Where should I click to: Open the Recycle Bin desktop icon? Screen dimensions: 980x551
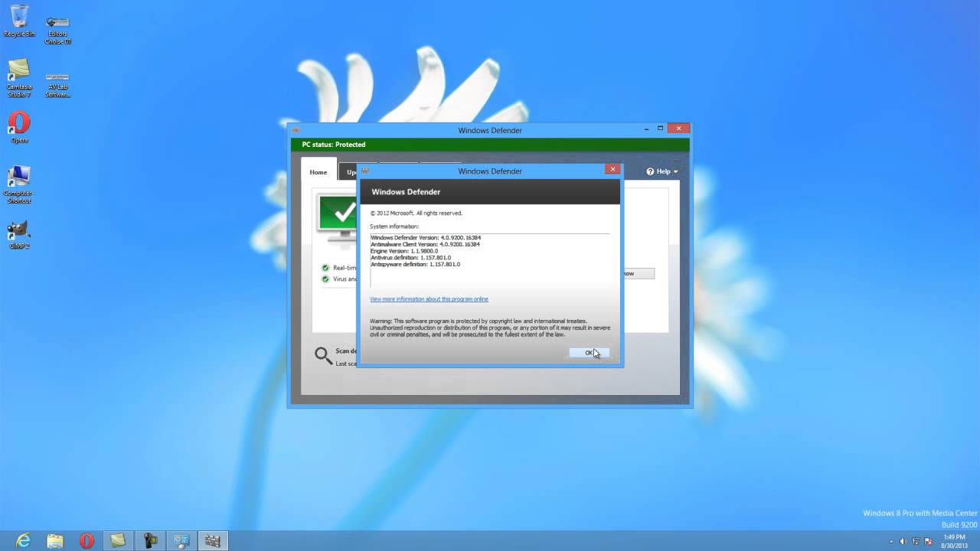[19, 20]
